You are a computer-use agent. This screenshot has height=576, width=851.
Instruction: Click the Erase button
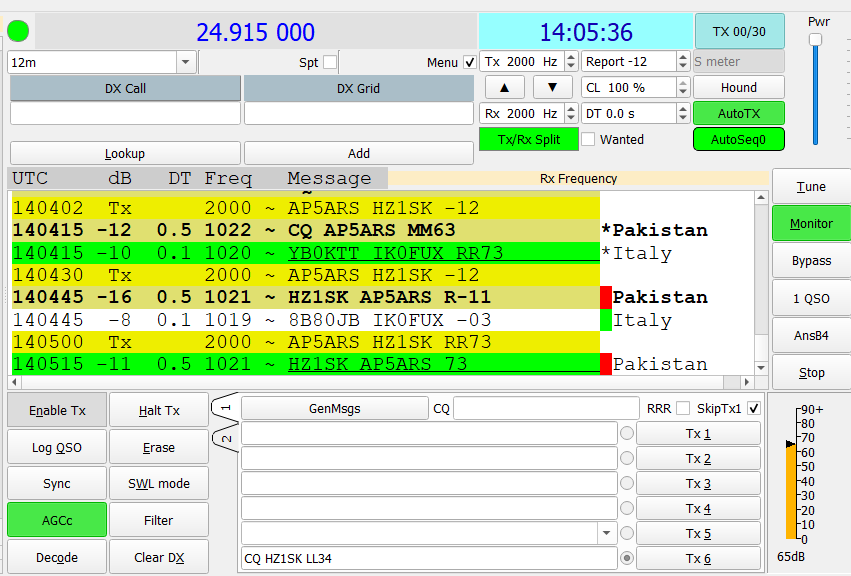(x=159, y=447)
